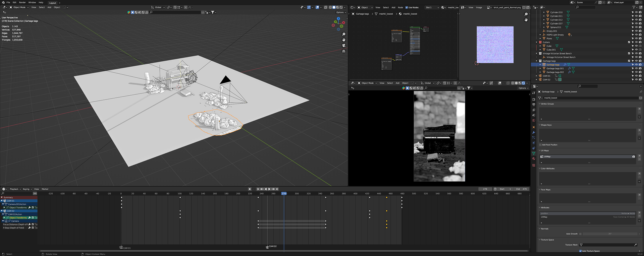Open the Modifiers wrench properties tab
Screen dimensions: 644x256
pyautogui.click(x=534, y=132)
